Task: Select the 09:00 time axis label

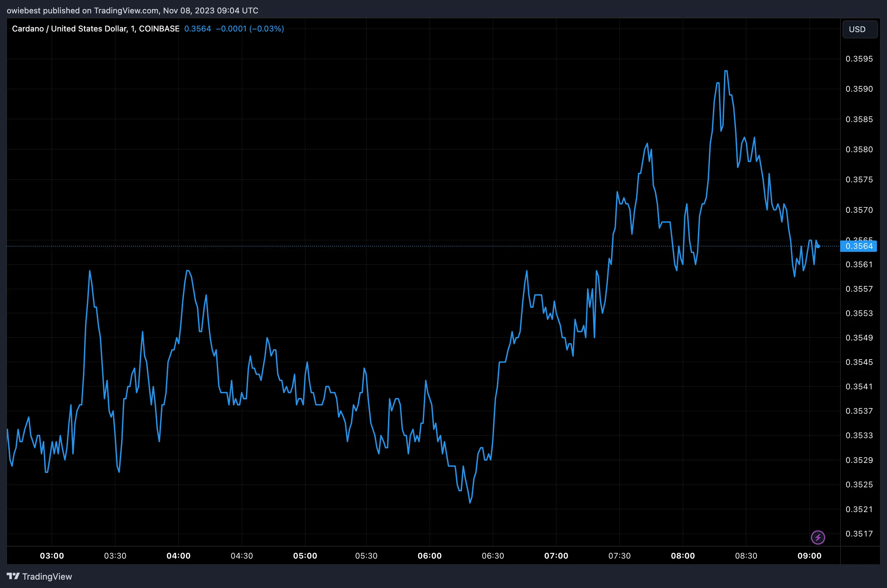Action: [x=809, y=556]
